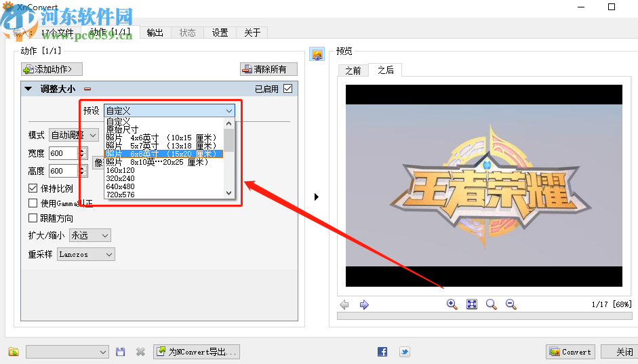Disable the 已启用 checkbox
Image resolution: width=638 pixels, height=364 pixels.
point(287,89)
